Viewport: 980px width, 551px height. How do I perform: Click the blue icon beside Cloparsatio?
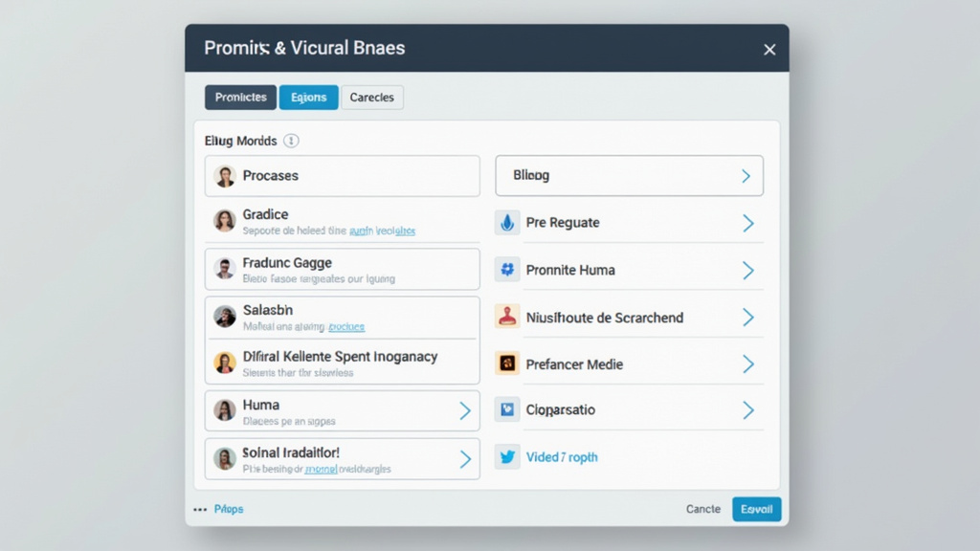(x=507, y=410)
